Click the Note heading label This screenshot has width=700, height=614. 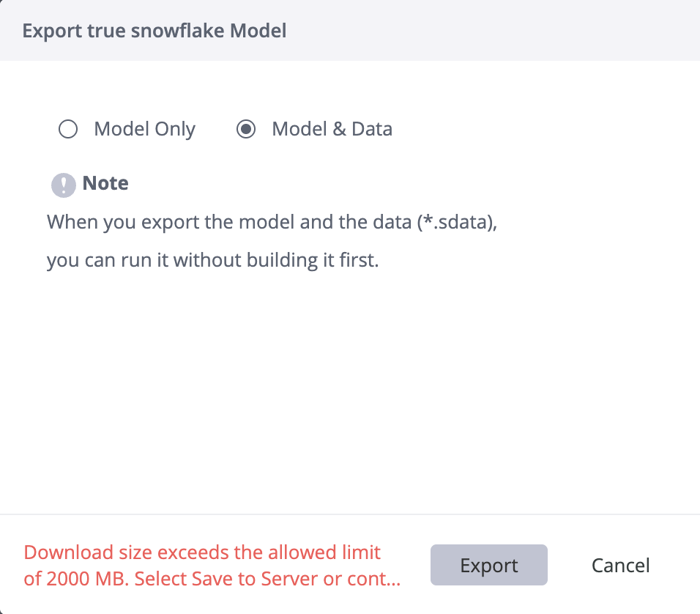coord(105,183)
